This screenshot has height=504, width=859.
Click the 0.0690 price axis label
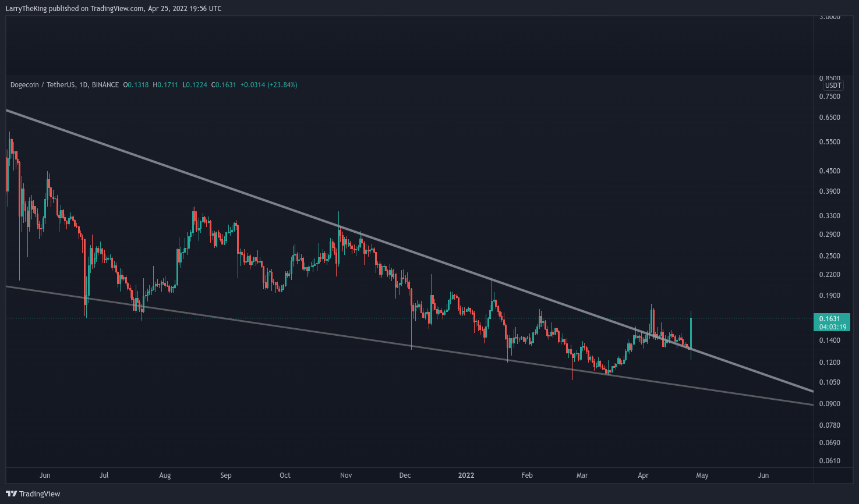click(x=829, y=443)
